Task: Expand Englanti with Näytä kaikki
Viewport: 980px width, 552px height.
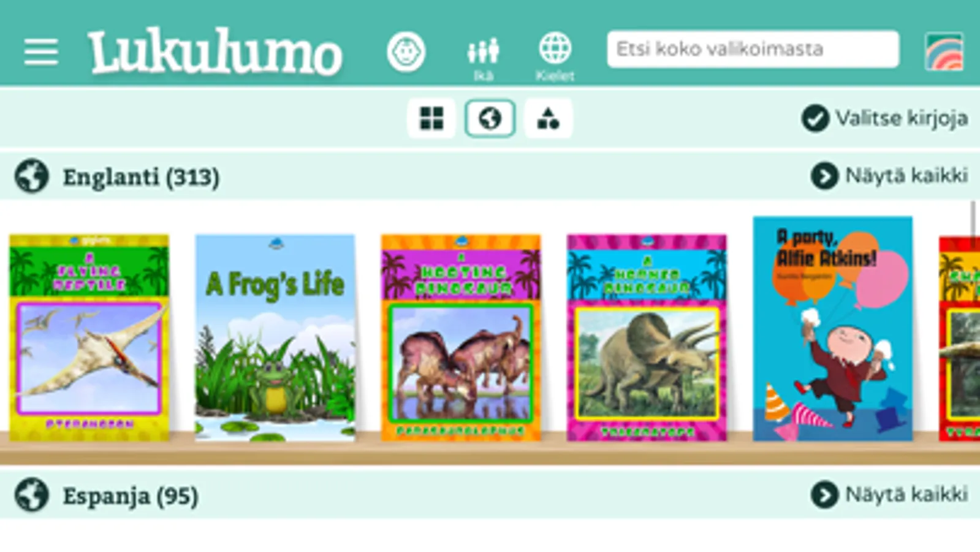Action: [889, 176]
